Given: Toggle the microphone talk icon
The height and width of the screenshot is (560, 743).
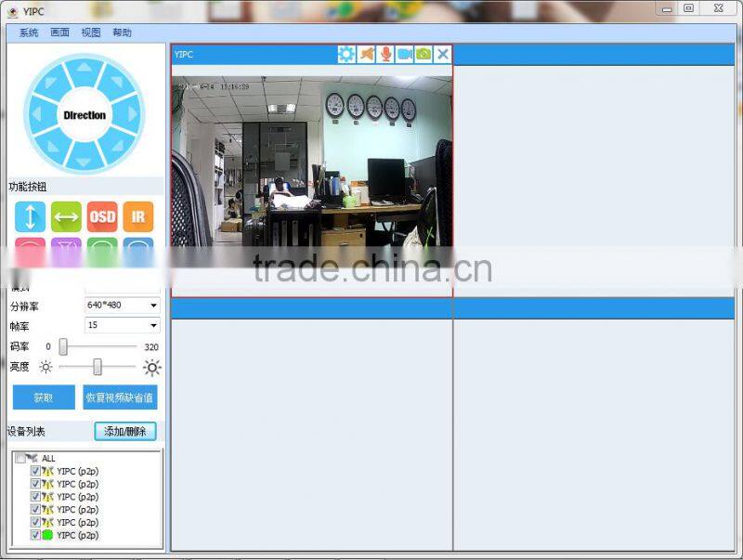Looking at the screenshot, I should 386,54.
